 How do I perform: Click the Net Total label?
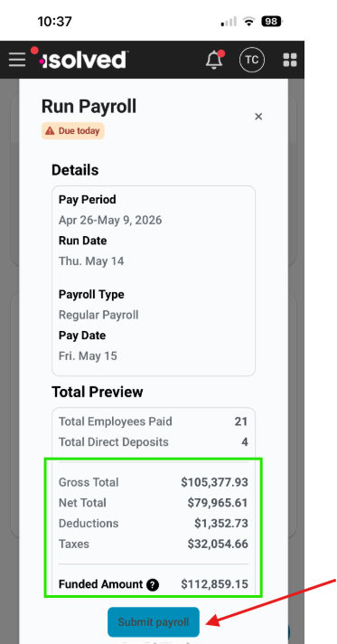pyautogui.click(x=82, y=503)
